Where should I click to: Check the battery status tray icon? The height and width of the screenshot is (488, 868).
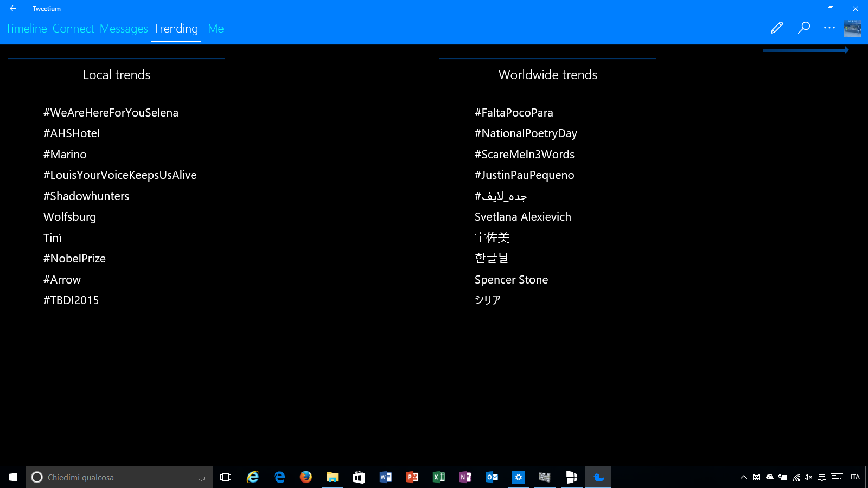782,477
